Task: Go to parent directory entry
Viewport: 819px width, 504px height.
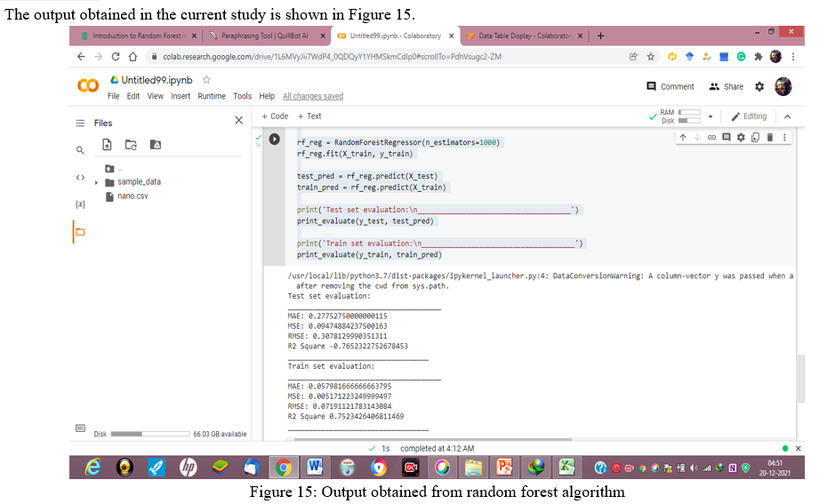Action: 113,169
